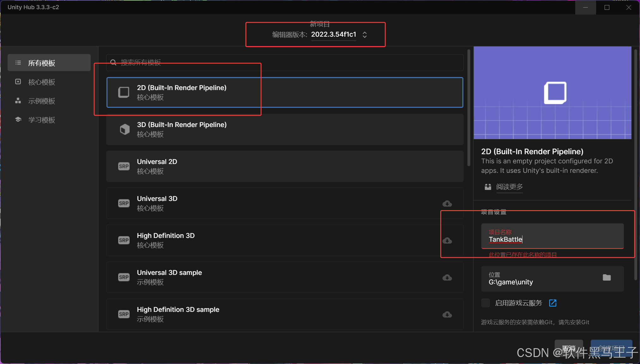Viewport: 640px width, 364px height.
Task: Click download icon for High Definition 3D
Action: [447, 240]
